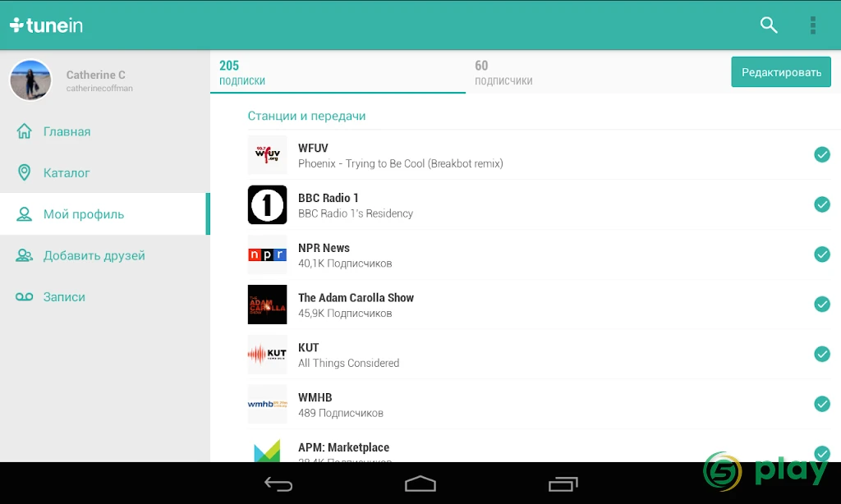841x504 pixels.
Task: Select the NPR News title
Action: pos(324,248)
